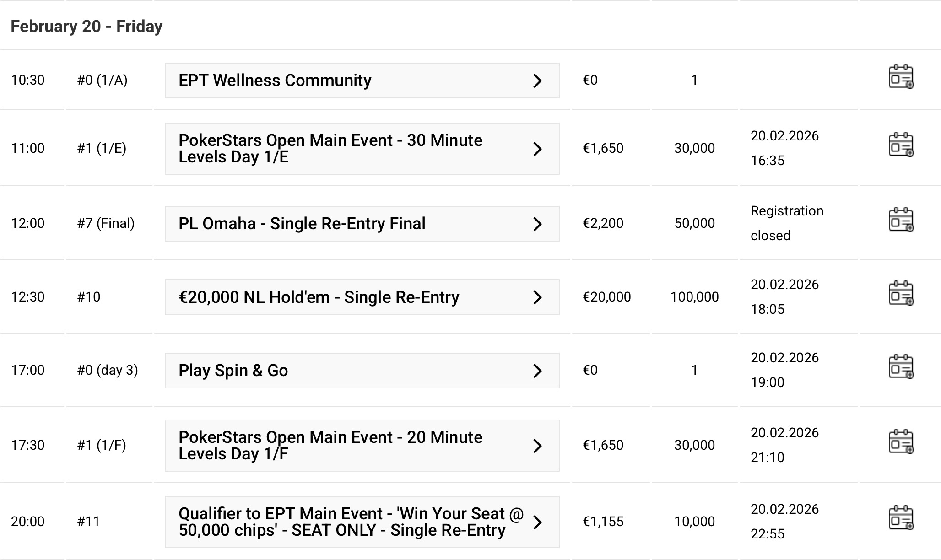Open €20,000 NL Hold'em Single Re-Entry event
Viewport: 941px width, 560px height.
click(x=319, y=297)
